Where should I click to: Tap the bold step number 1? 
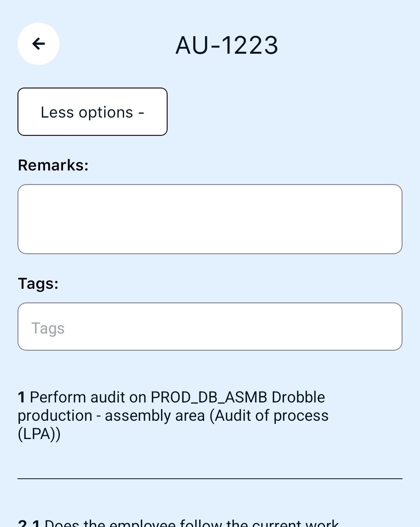(x=22, y=397)
